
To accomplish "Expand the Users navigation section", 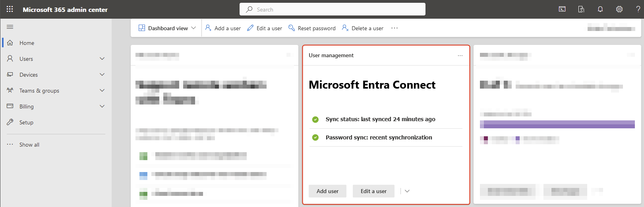I will [x=102, y=59].
